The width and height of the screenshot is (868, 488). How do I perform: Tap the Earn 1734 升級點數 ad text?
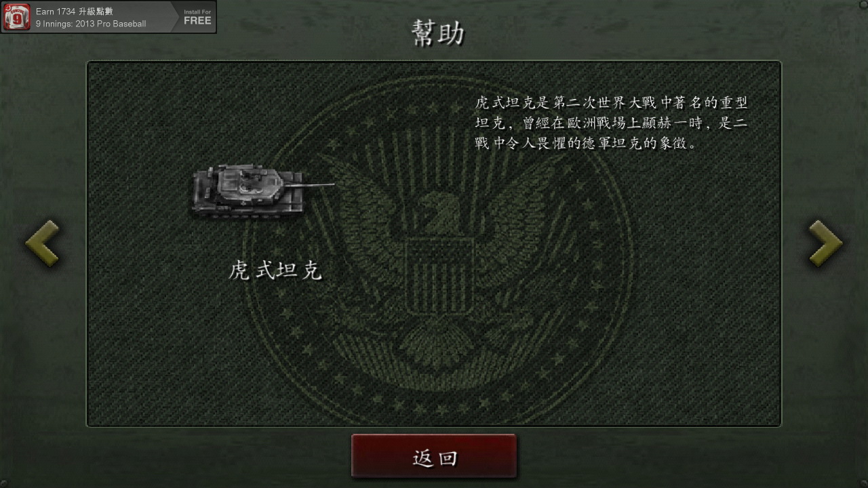75,12
